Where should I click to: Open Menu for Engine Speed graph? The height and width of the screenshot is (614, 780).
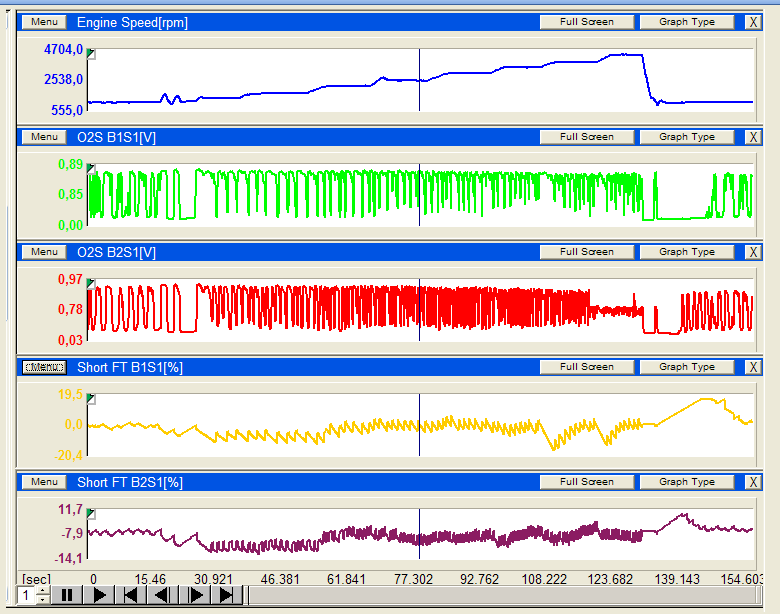[x=44, y=22]
